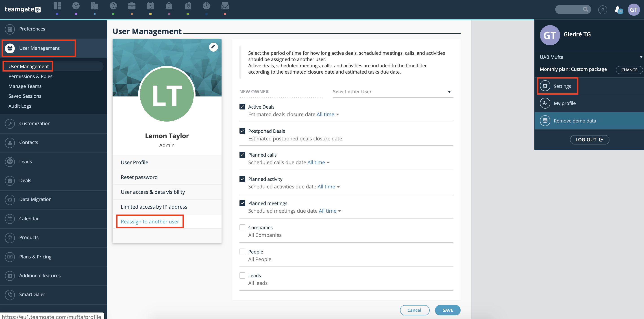Image resolution: width=644 pixels, height=319 pixels.
Task: Open Additional features in sidebar
Action: pos(54,276)
